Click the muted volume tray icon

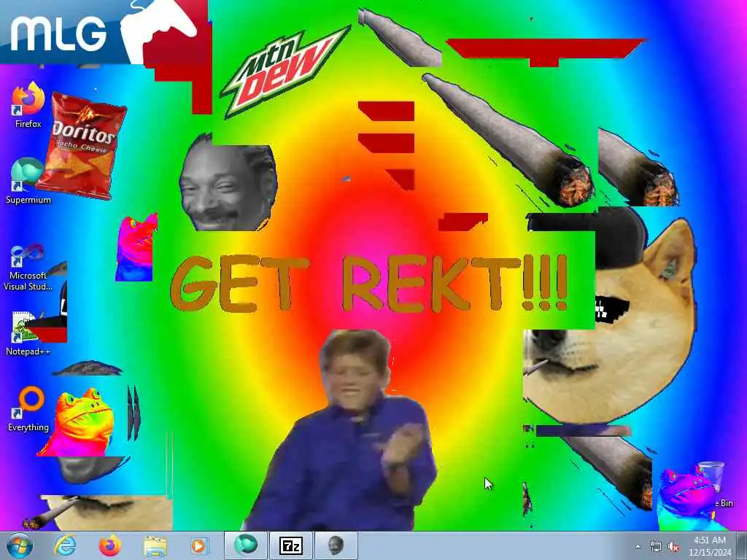[x=673, y=547]
